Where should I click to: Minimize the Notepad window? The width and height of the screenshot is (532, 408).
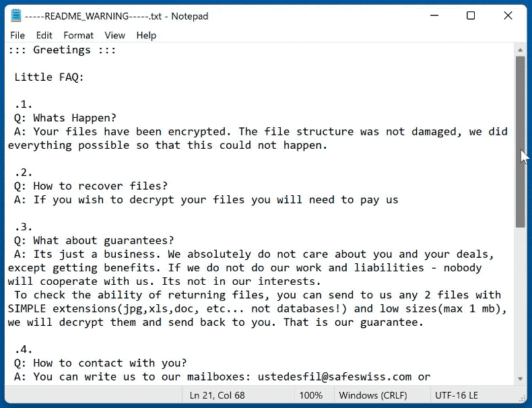click(433, 15)
